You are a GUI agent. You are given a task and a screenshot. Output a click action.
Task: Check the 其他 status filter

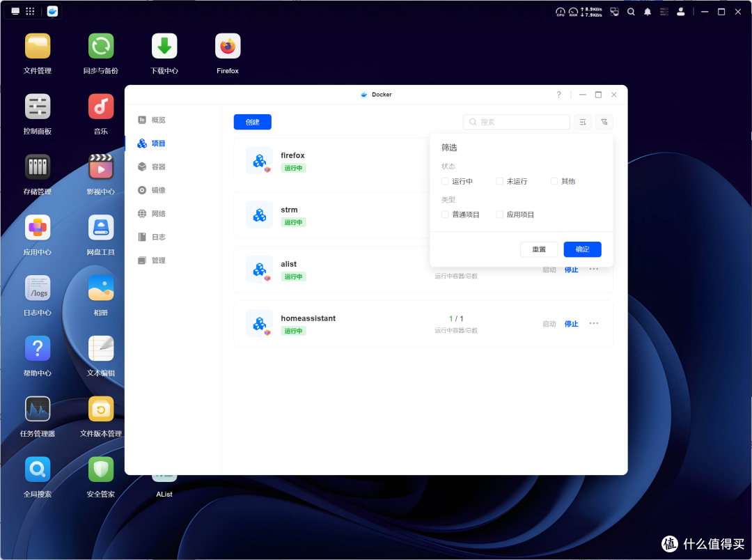click(554, 181)
